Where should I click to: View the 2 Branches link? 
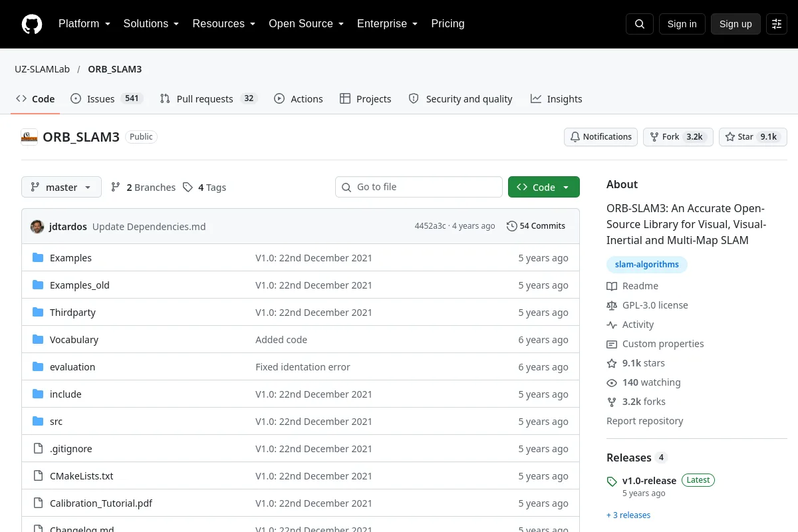click(x=143, y=188)
